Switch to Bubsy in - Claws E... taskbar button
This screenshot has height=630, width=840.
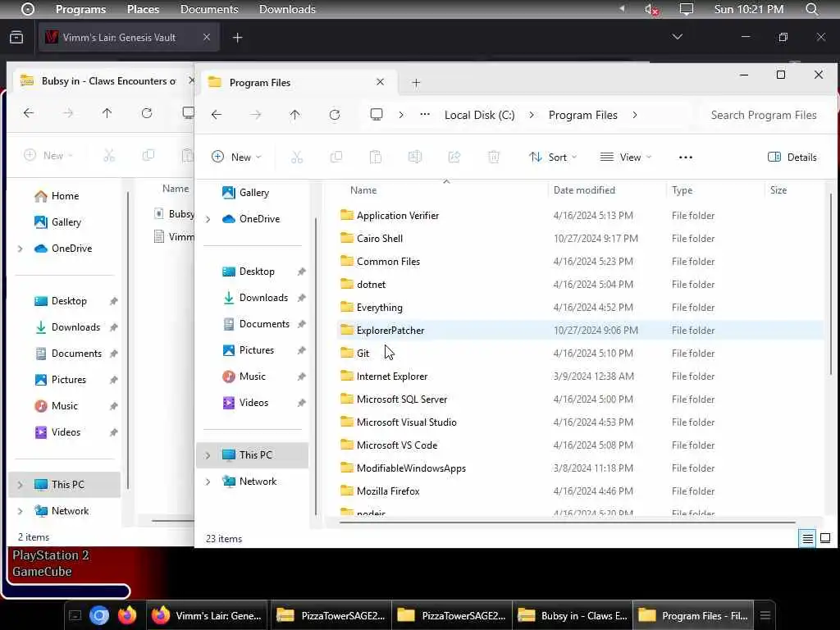[573, 615]
